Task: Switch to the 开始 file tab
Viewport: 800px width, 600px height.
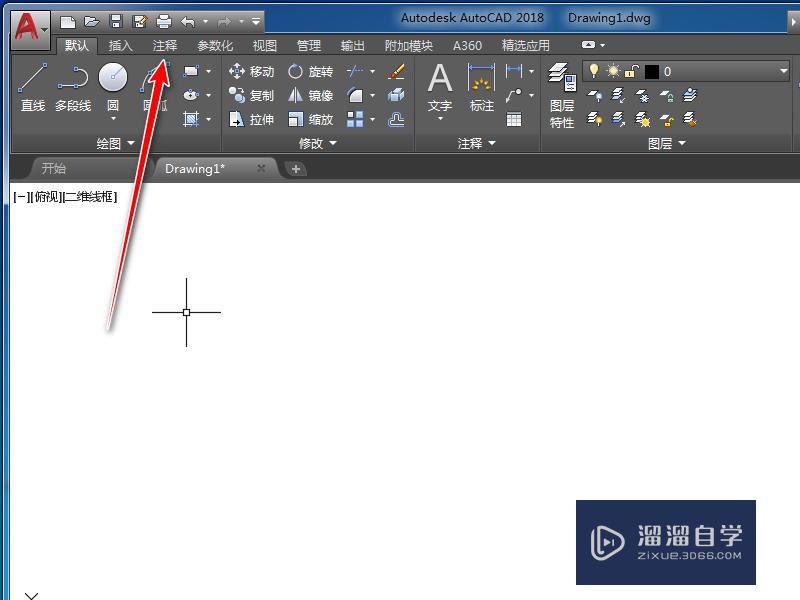Action: pos(54,168)
